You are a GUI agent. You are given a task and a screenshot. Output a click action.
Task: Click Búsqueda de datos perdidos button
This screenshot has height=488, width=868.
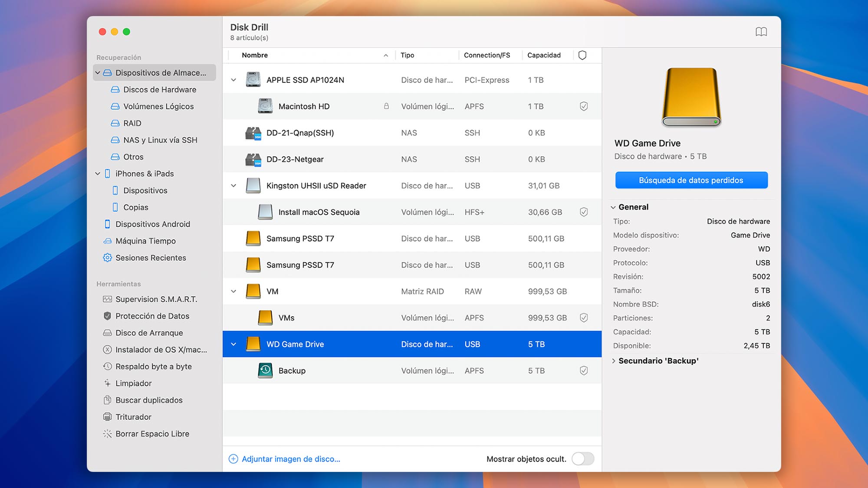tap(691, 180)
